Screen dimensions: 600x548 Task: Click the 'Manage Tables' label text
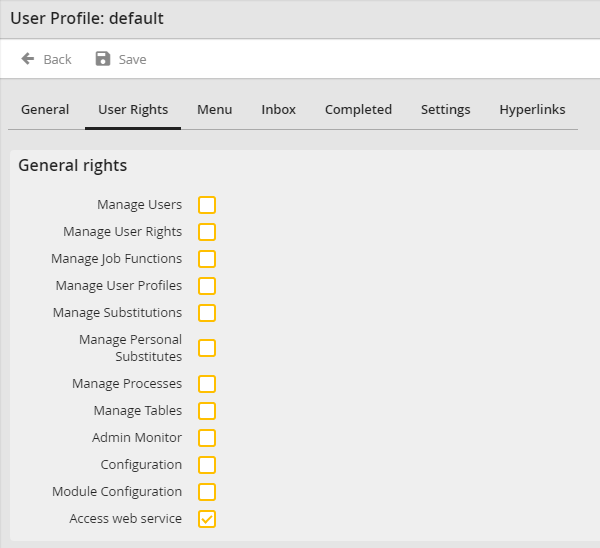click(x=138, y=411)
